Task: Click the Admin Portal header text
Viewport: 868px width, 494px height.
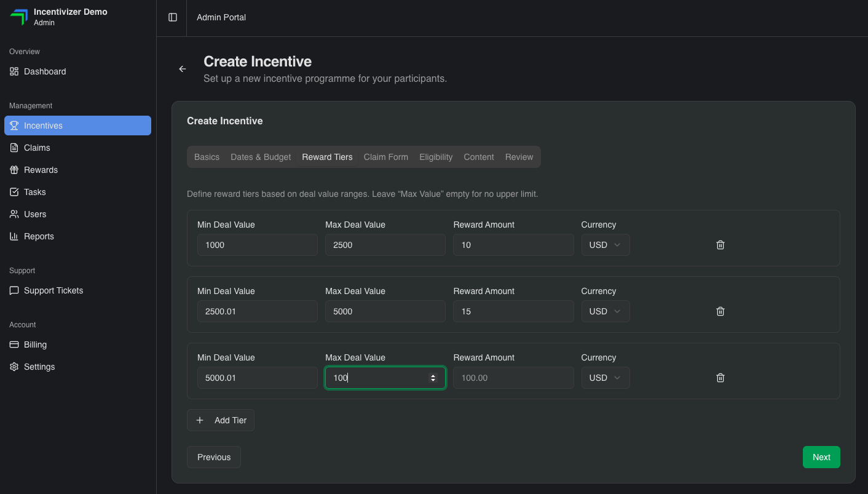Action: click(221, 17)
